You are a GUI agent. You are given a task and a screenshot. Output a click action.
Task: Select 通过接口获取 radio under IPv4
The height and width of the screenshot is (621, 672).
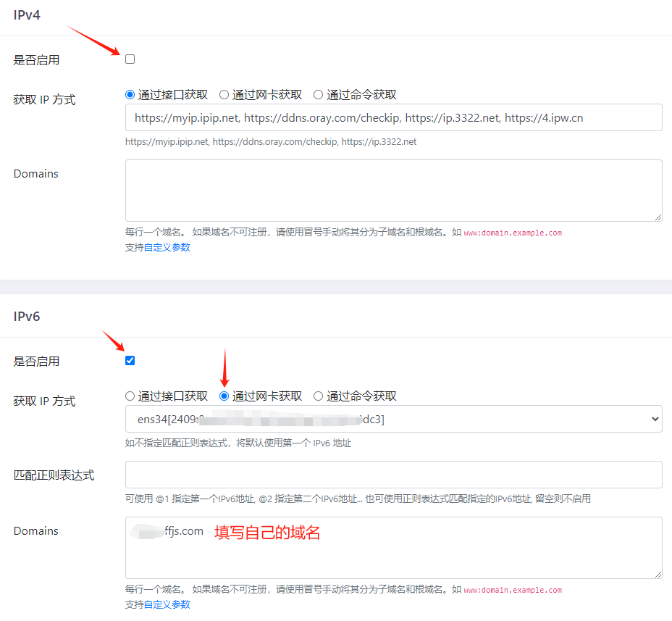pyautogui.click(x=130, y=95)
